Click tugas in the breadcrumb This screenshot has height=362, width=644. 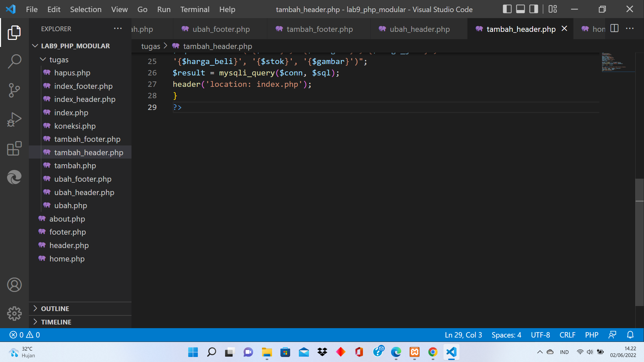(151, 46)
